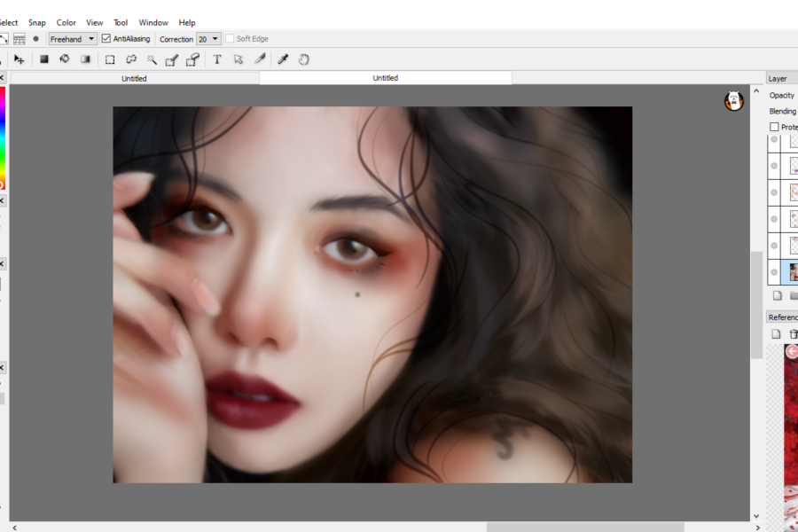Enable the Protect Alpha checkbox
The height and width of the screenshot is (532, 798).
coord(774,127)
